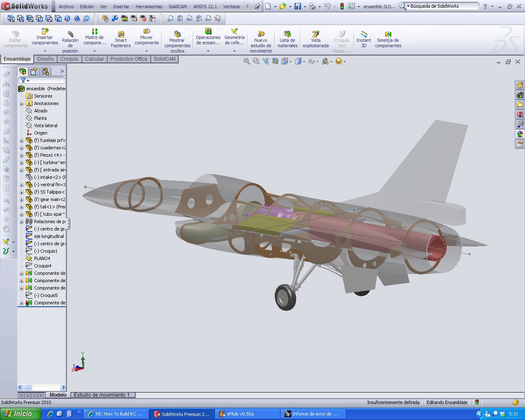Expand the manager panel tabs chevron
The width and height of the screenshot is (525, 420).
click(62, 71)
